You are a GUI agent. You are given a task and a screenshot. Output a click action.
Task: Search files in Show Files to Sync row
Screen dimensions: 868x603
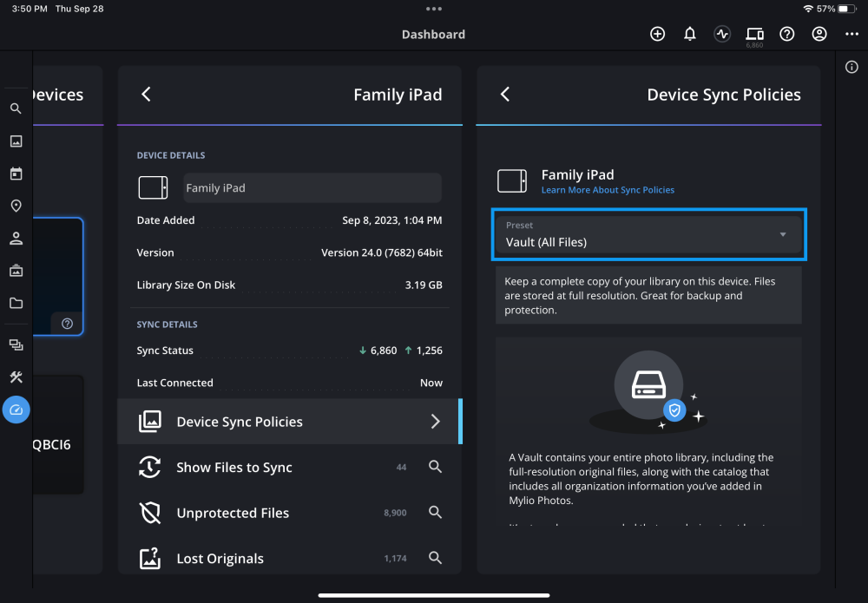click(x=435, y=467)
